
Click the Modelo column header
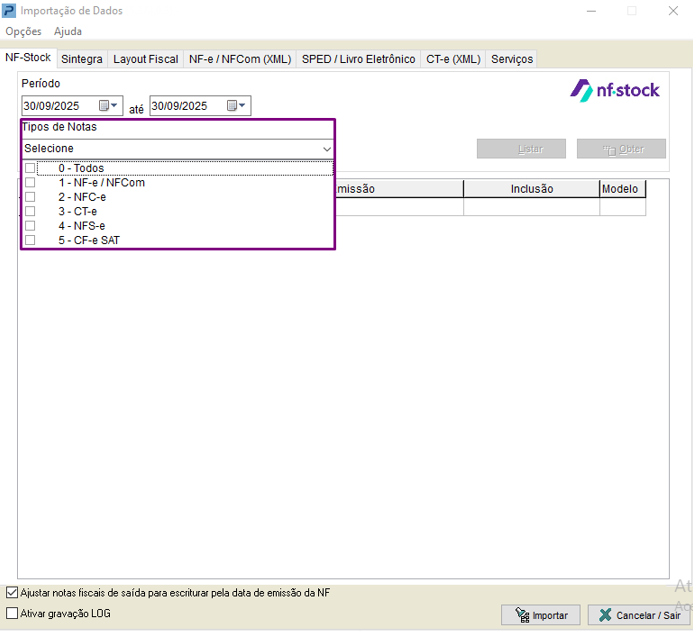click(622, 189)
